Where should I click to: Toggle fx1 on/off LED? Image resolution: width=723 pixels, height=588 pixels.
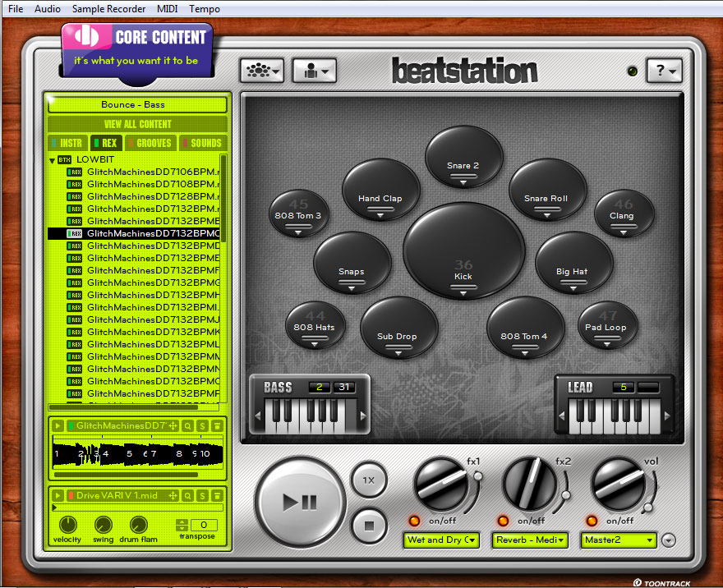click(414, 521)
